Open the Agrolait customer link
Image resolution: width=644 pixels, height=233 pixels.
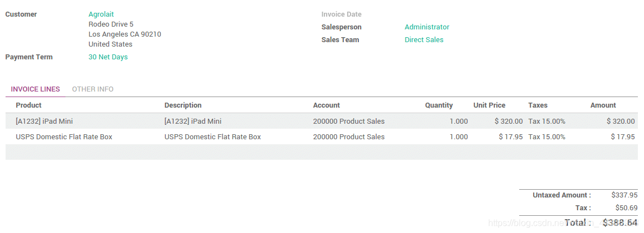tap(101, 14)
